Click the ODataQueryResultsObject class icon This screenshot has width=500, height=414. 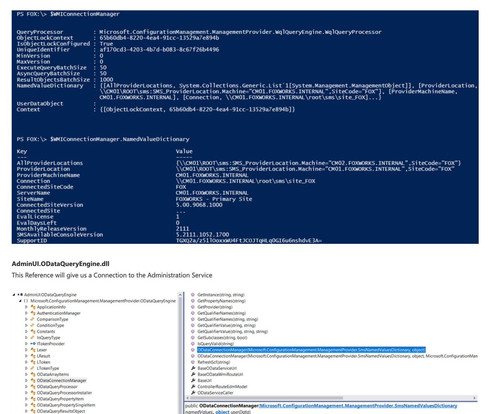(x=33, y=411)
